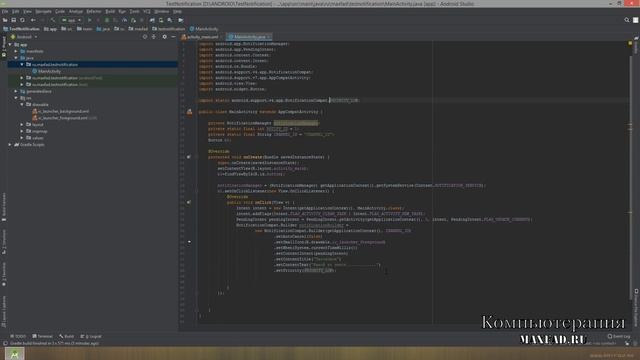Click the Collapse All icon in Project panel
Image resolution: width=640 pixels, height=360 pixels.
(x=154, y=37)
